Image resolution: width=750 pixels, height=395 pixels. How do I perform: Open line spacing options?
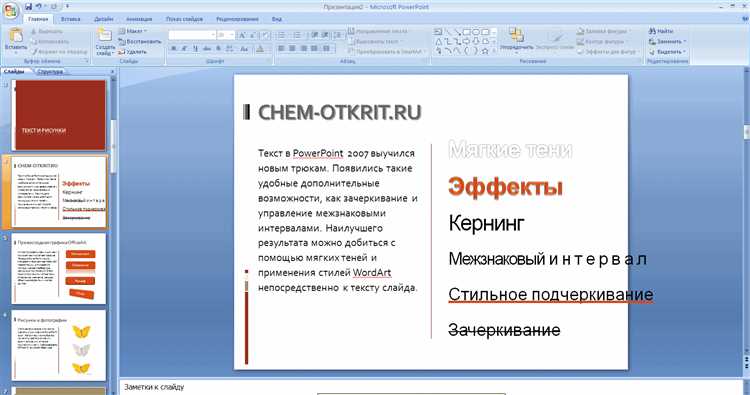[339, 35]
